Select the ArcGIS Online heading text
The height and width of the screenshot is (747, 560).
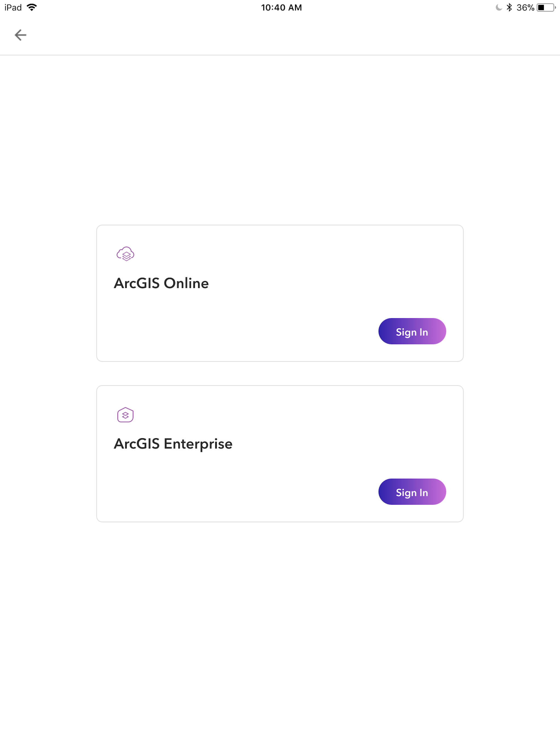[161, 283]
